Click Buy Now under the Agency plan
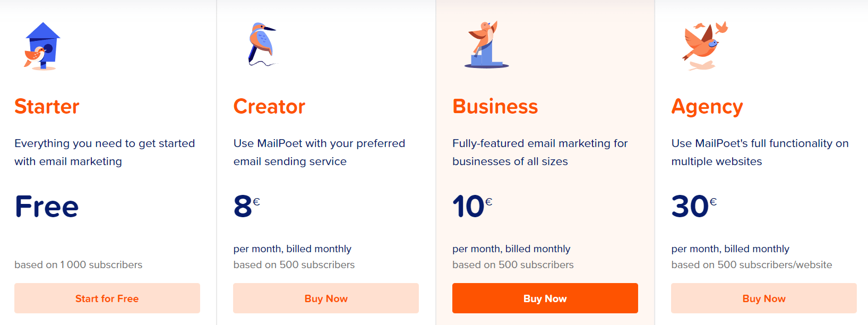 [x=764, y=298]
